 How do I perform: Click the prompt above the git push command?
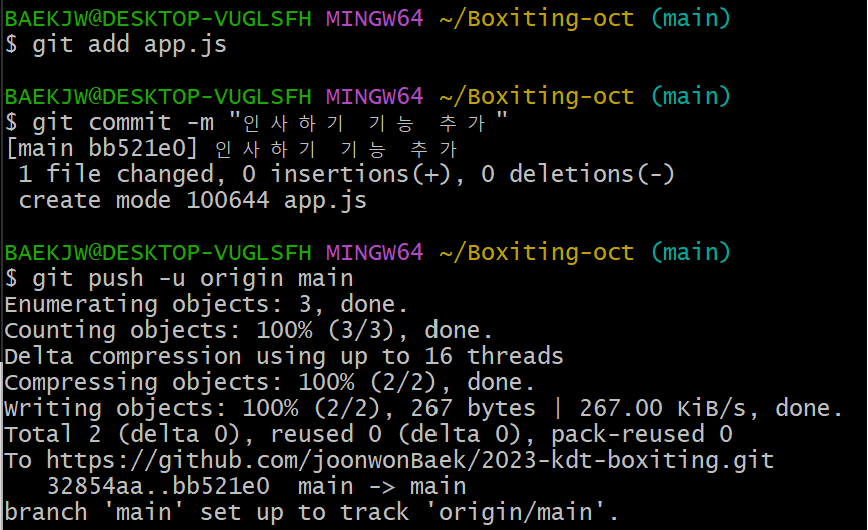pos(368,253)
